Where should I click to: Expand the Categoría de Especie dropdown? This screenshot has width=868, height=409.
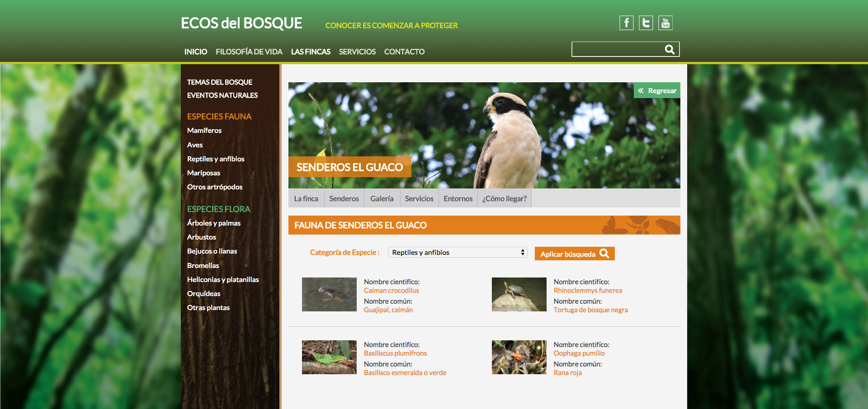pyautogui.click(x=458, y=253)
